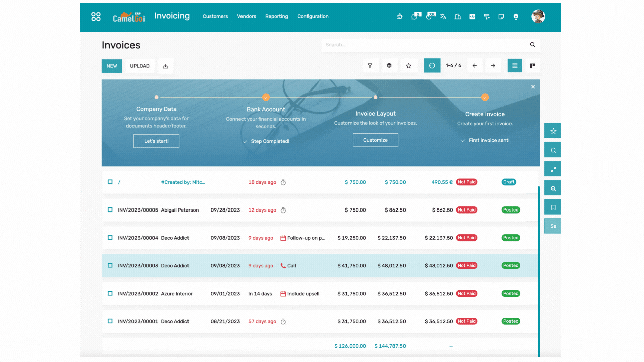Click the NEW invoice button
The height and width of the screenshot is (362, 644).
[x=112, y=66]
